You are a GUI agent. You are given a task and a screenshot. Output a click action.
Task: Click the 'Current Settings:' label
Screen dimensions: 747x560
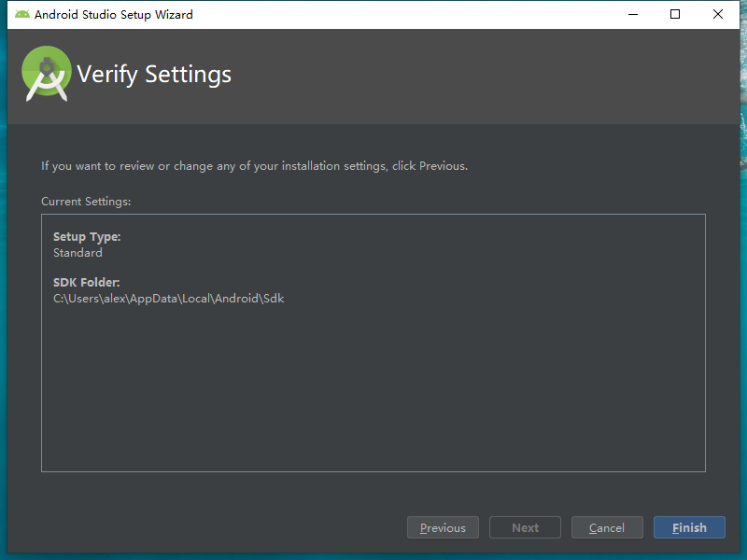(x=86, y=202)
